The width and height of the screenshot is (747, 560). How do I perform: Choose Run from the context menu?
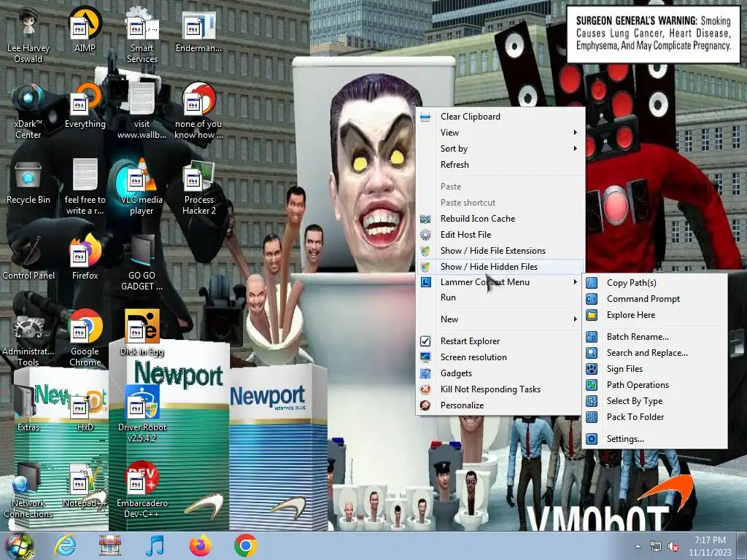[500, 297]
